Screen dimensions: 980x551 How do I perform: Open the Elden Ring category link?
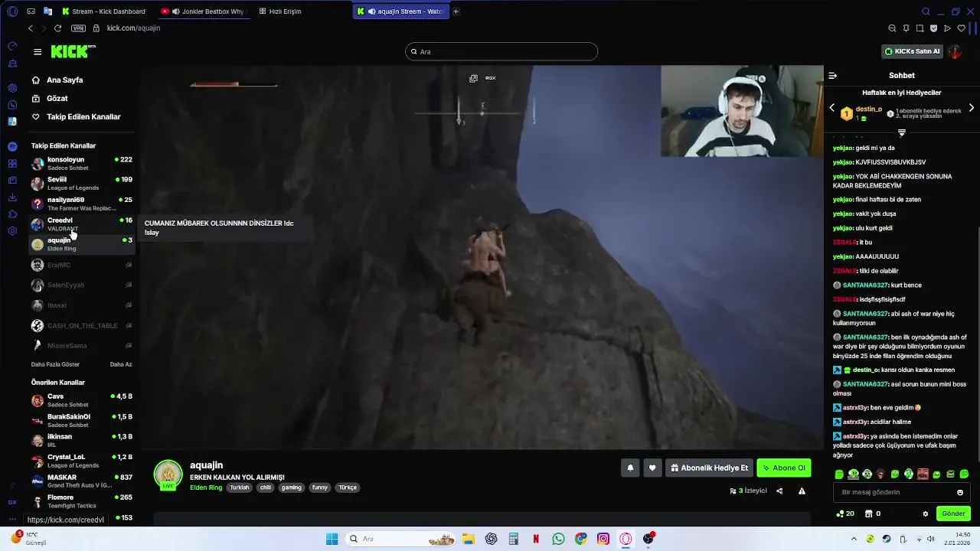pyautogui.click(x=206, y=487)
